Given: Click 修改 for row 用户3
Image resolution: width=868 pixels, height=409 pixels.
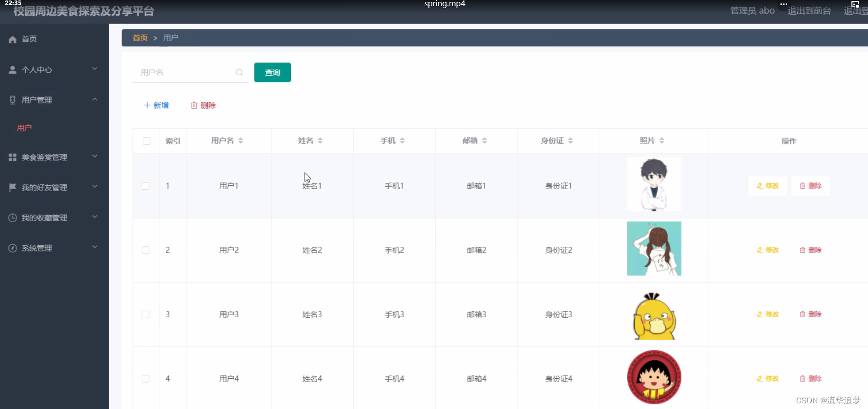Looking at the screenshot, I should coord(768,314).
